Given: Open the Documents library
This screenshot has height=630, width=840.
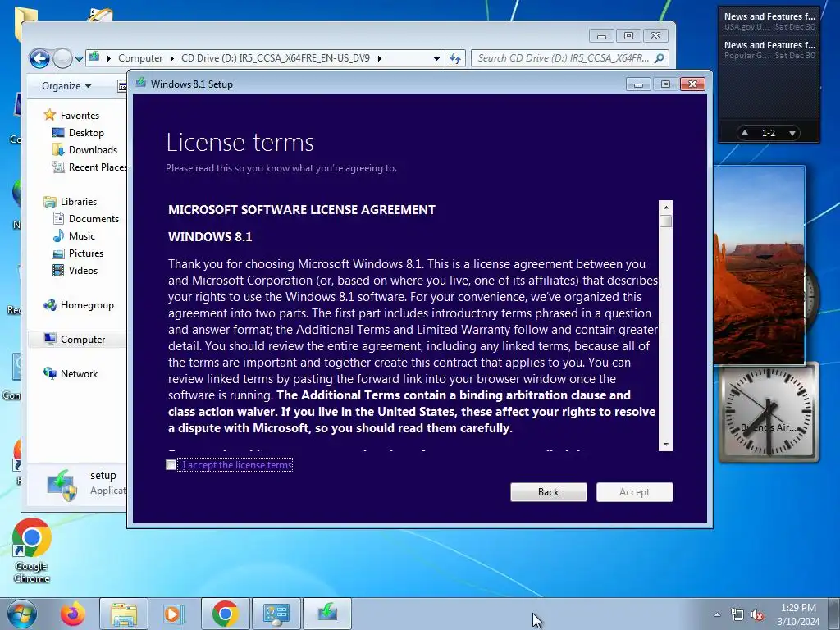Looking at the screenshot, I should tap(94, 218).
